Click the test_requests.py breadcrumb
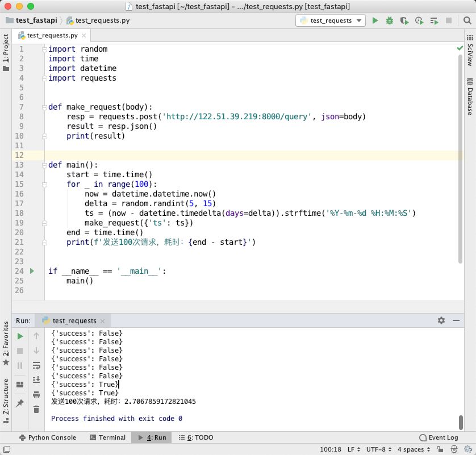Screen dimensions: 476x455 click(98, 20)
